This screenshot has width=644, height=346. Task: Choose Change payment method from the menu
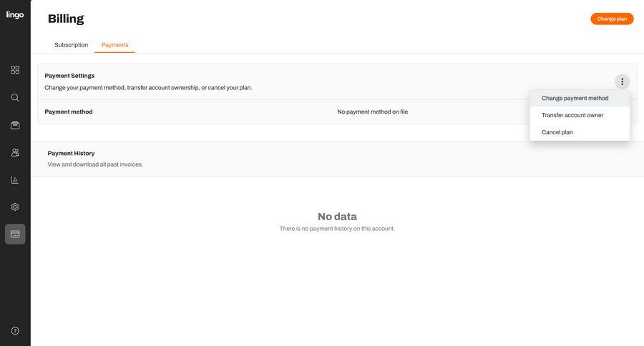coord(575,98)
